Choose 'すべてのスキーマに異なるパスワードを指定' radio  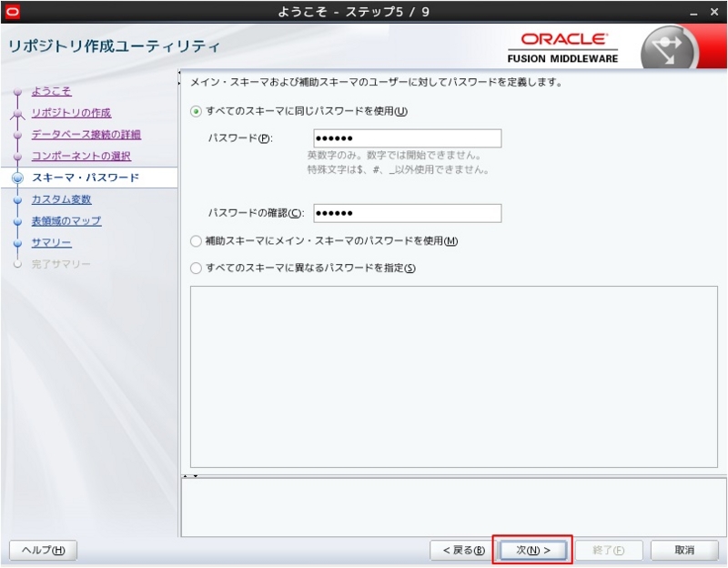[x=196, y=268]
